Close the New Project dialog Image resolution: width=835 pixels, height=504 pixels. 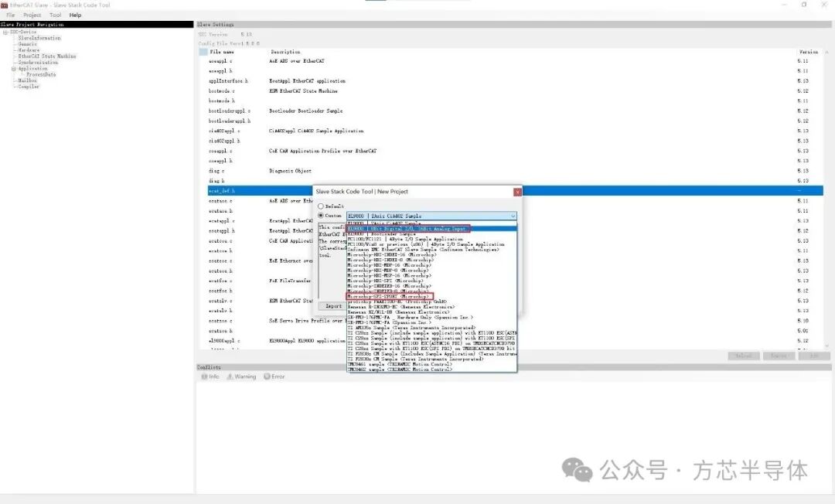(x=517, y=192)
